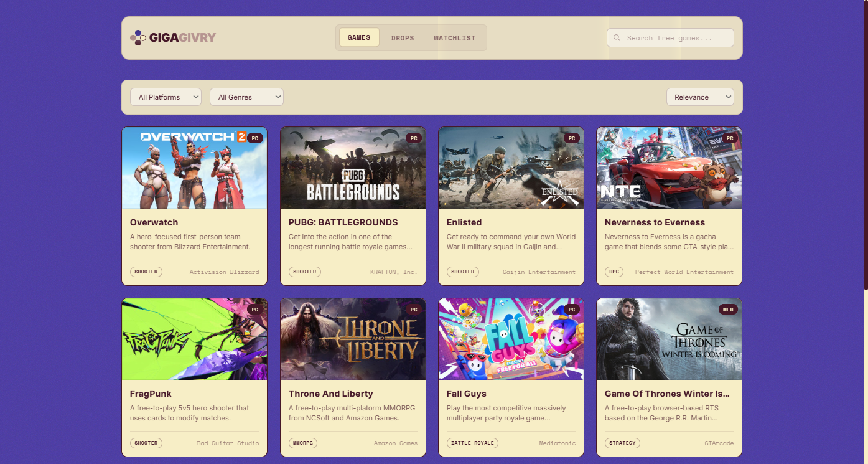Click the Overwatch game title
The image size is (868, 464).
[154, 222]
